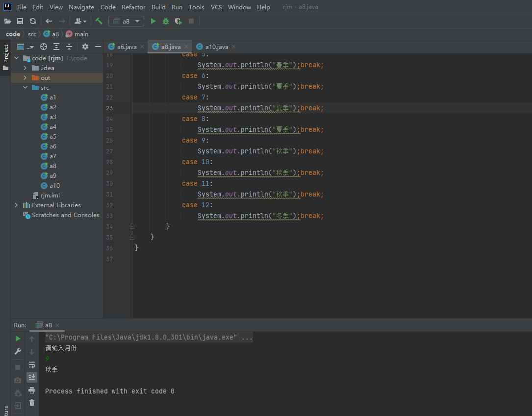The image size is (532, 416).
Task: Toggle scroll to end in Run console
Action: pos(32,377)
